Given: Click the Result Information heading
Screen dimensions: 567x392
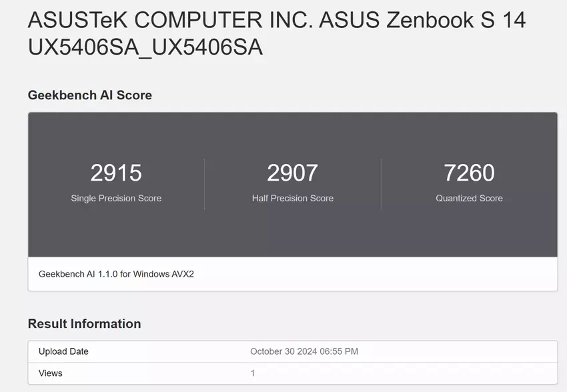Looking at the screenshot, I should pyautogui.click(x=84, y=324).
